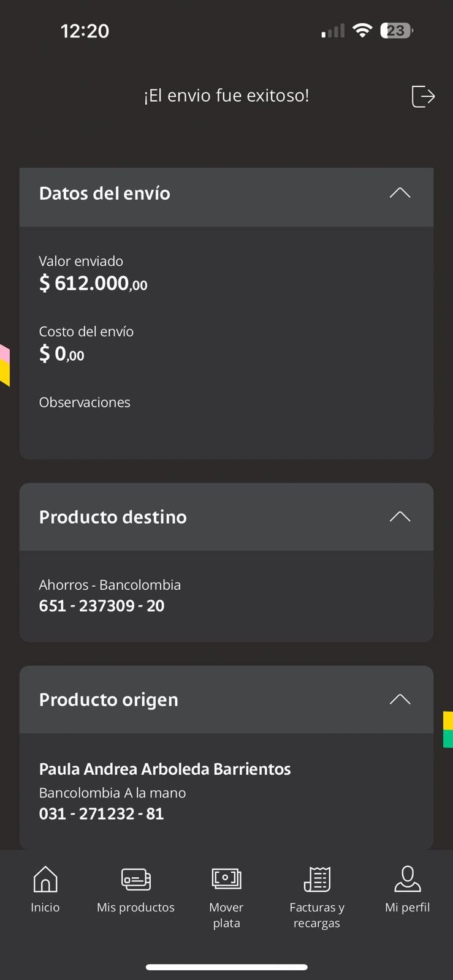Viewport: 453px width, 980px height.
Task: Open Facturas y recargas receipt icon
Action: pyautogui.click(x=317, y=879)
